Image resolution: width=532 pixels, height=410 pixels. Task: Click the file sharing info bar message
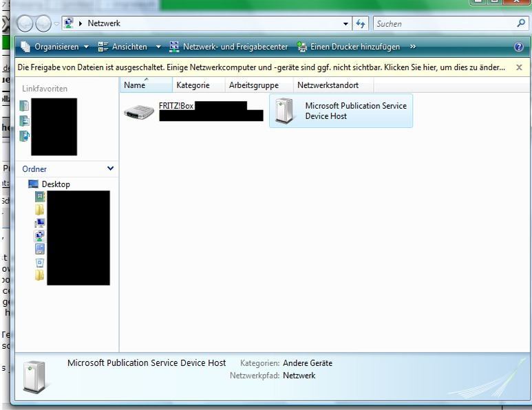click(x=262, y=67)
